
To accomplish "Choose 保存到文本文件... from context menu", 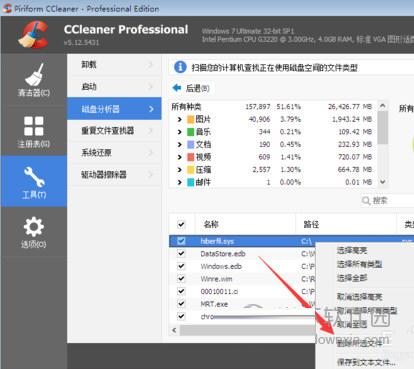I will 366,362.
